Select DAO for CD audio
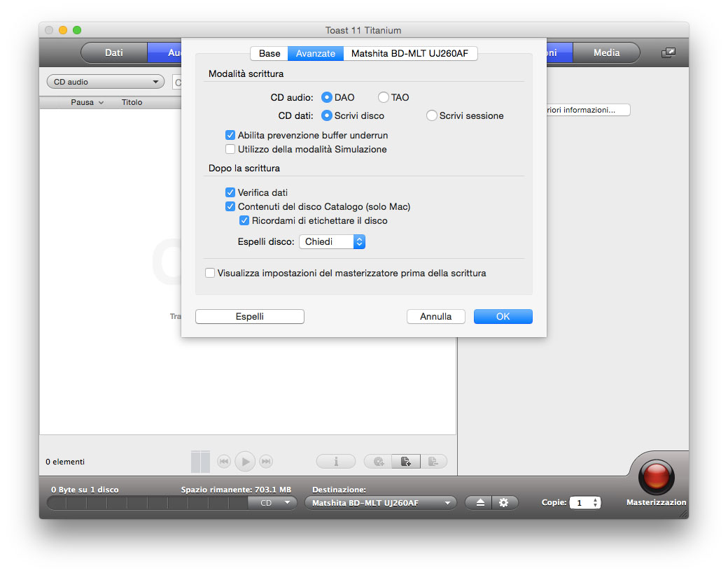 (x=326, y=97)
